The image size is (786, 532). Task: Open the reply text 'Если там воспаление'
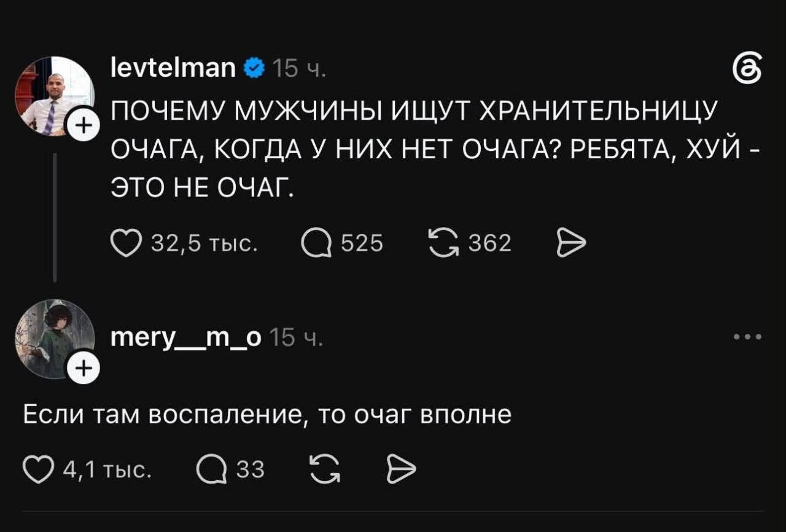(x=267, y=415)
